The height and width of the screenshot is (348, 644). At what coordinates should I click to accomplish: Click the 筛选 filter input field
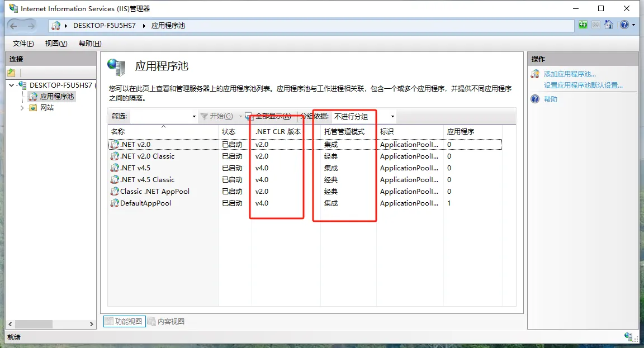(x=160, y=116)
